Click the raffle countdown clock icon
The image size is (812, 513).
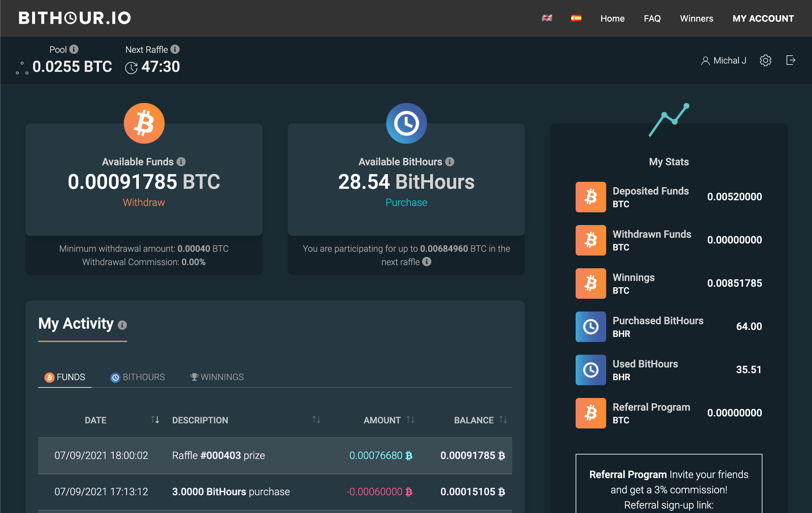[131, 67]
